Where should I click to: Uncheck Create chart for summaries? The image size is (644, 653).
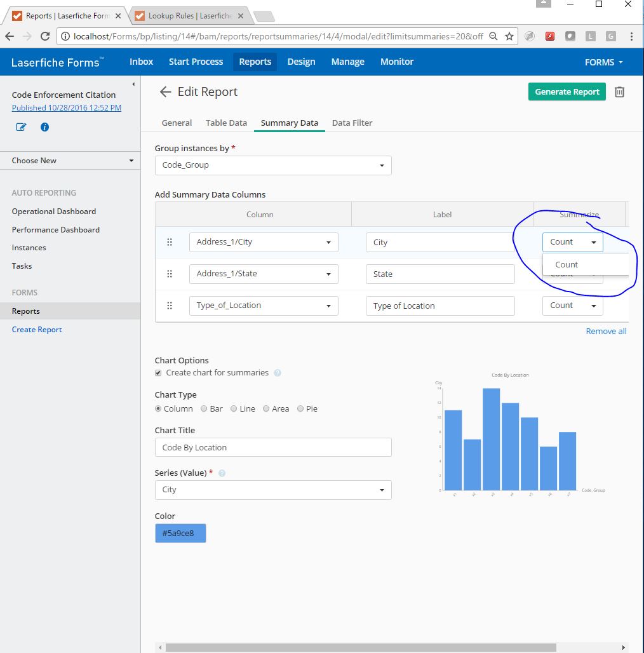[x=159, y=373]
